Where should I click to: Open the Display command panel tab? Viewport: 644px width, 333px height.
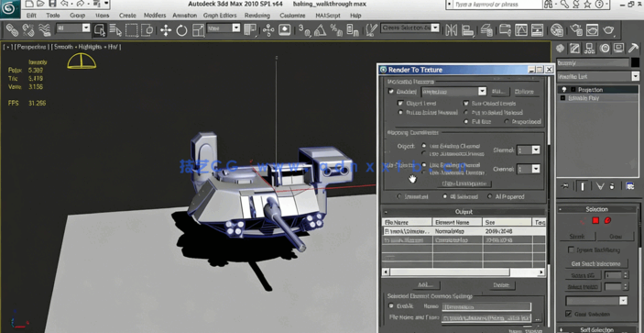[x=618, y=49]
